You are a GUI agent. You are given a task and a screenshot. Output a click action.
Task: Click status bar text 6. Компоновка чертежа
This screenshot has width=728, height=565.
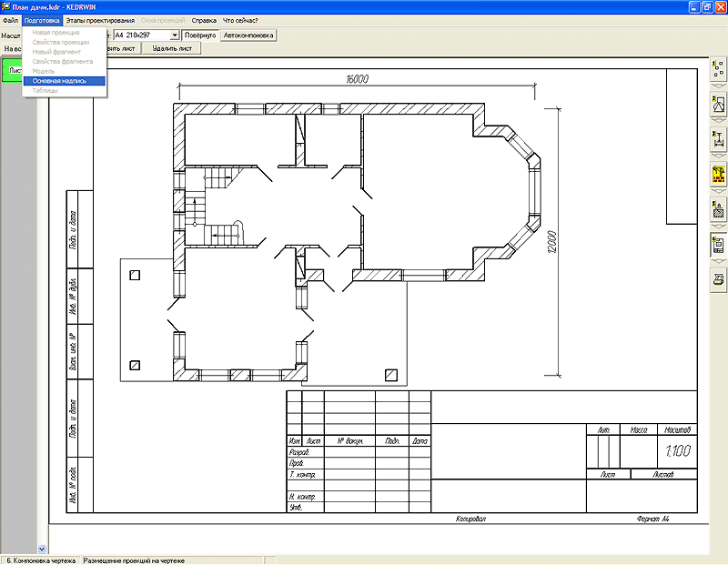click(41, 560)
